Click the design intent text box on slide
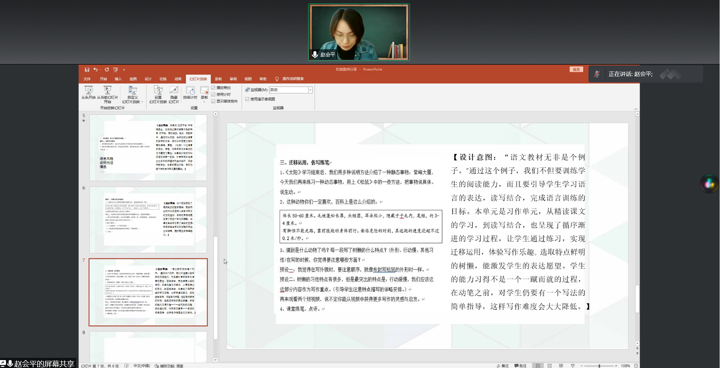The height and width of the screenshot is (368, 720). [x=518, y=232]
